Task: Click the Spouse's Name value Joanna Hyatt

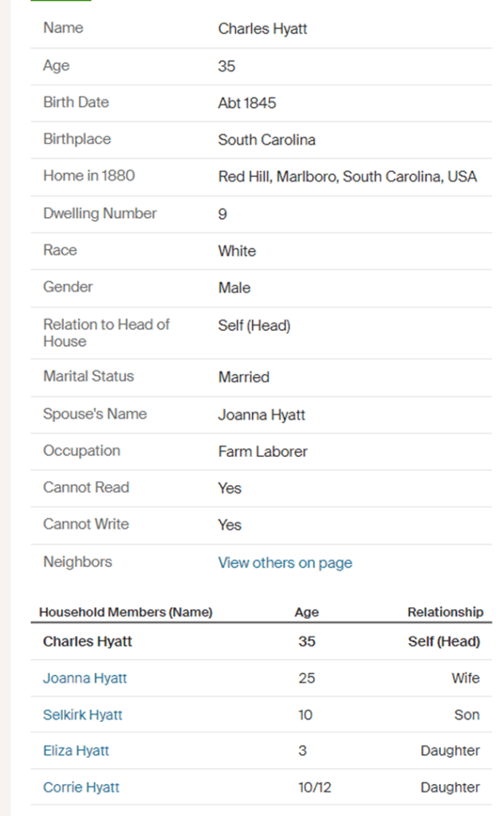Action: coord(262,415)
